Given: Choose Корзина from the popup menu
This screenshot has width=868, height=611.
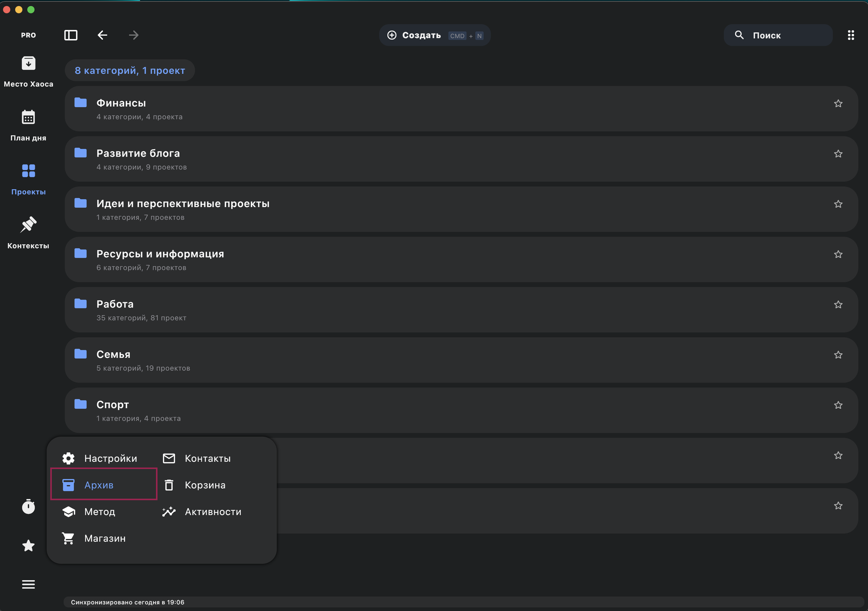Looking at the screenshot, I should 205,485.
